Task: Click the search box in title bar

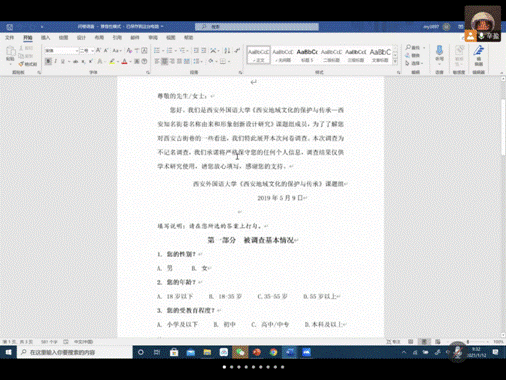Action: (x=257, y=27)
